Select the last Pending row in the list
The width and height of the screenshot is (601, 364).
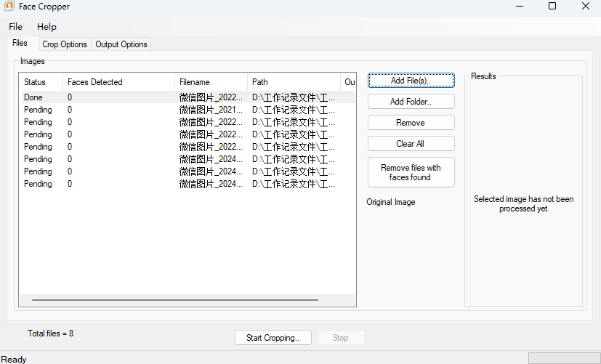click(x=187, y=184)
